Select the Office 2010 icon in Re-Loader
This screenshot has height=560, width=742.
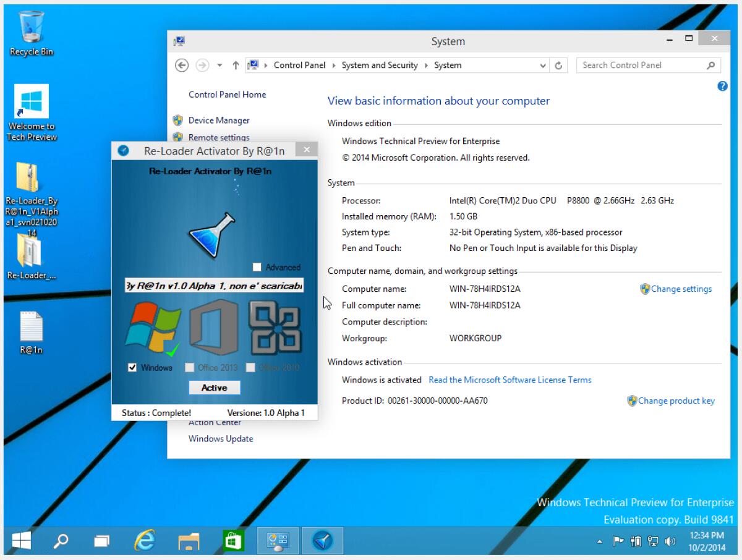pyautogui.click(x=274, y=328)
